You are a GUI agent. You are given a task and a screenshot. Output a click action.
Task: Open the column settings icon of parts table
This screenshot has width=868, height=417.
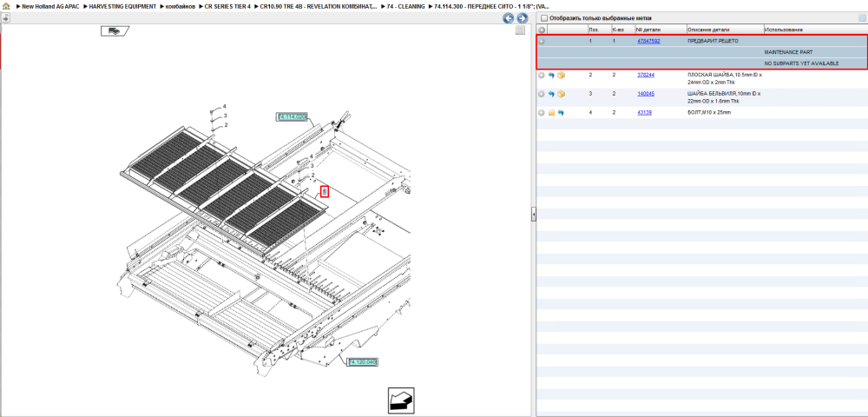point(862,18)
